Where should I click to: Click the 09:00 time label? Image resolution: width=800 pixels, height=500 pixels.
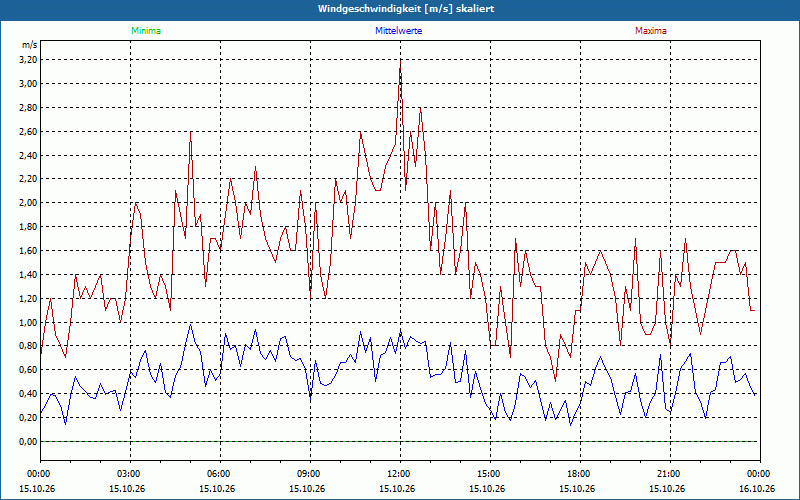tap(310, 474)
